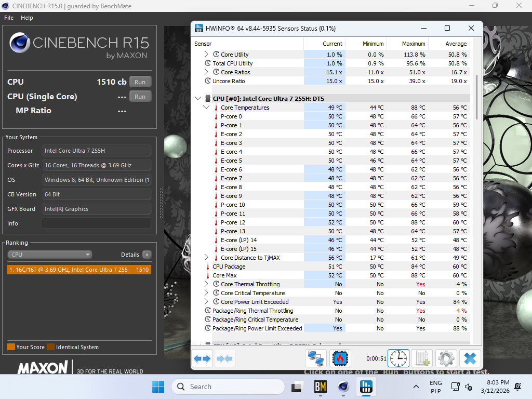Screen dimensions: 532x399
Task: Click the Minimum column header
Action: (x=366, y=44)
